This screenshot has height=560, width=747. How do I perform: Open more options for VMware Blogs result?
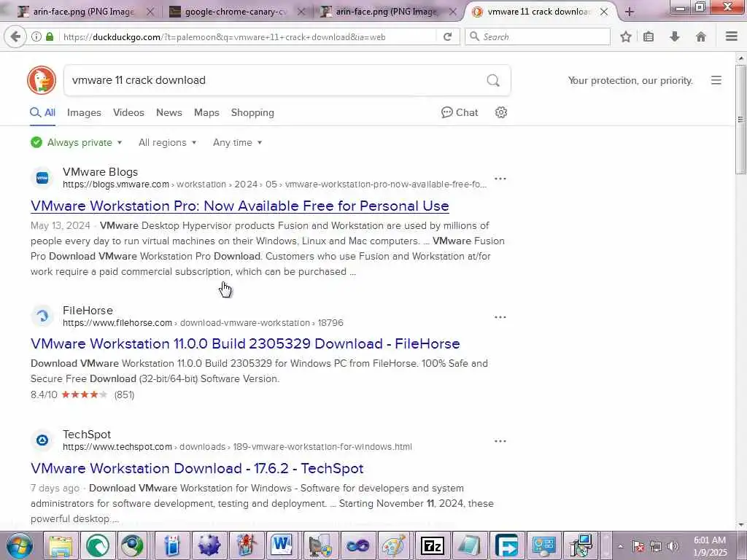pyautogui.click(x=500, y=179)
